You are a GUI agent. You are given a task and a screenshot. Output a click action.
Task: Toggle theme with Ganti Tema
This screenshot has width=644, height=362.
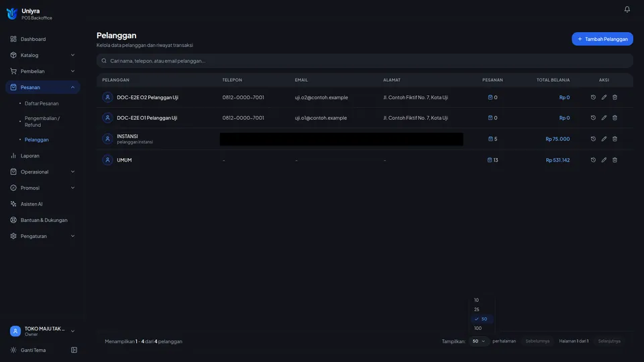28,350
